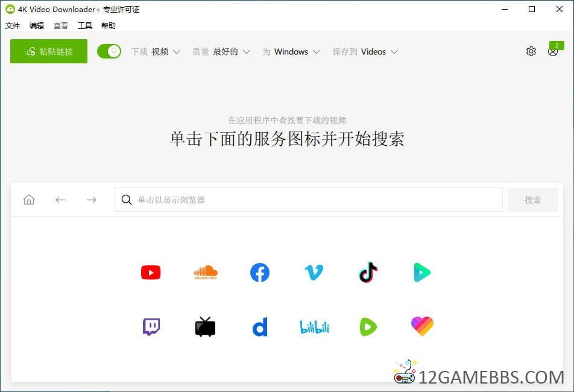This screenshot has width=574, height=392.
Task: Click the Rumble green play icon
Action: (x=368, y=327)
